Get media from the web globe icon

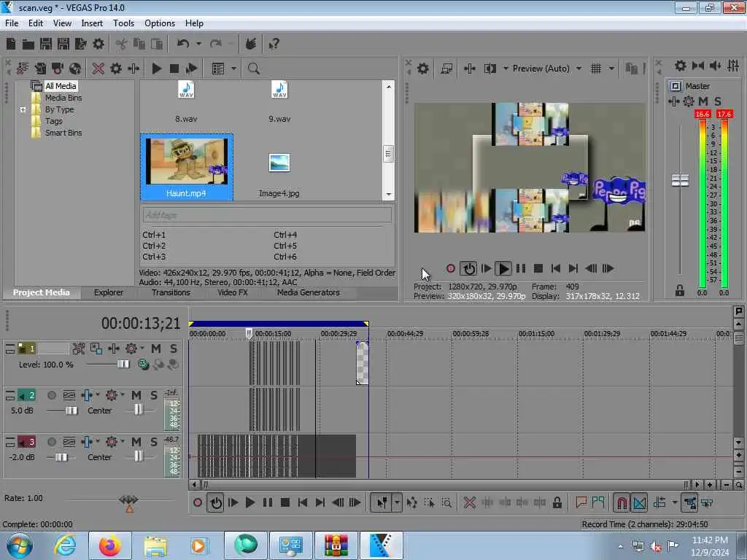pos(75,69)
